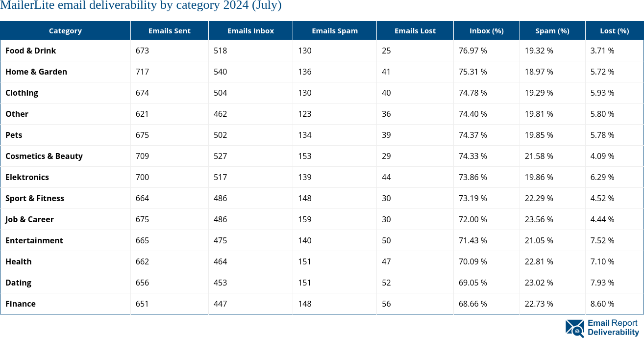Click 656 emails sent for Dating
The image size is (644, 338).
click(142, 283)
